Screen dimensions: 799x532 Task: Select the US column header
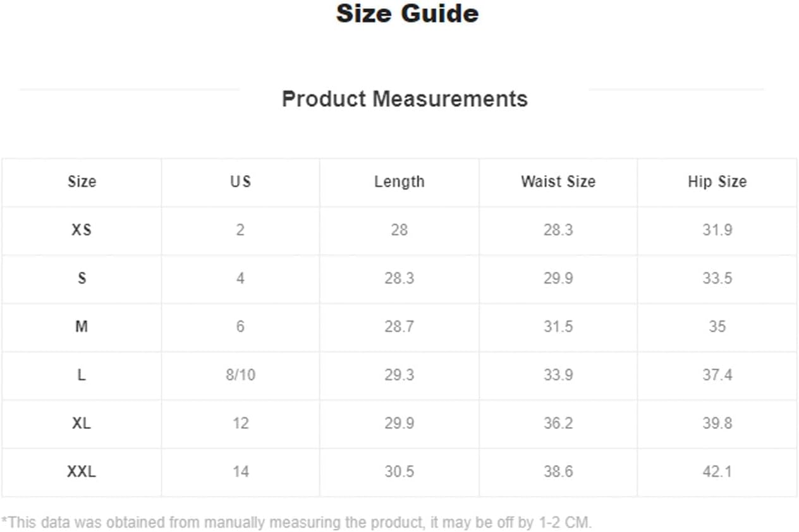click(x=240, y=182)
